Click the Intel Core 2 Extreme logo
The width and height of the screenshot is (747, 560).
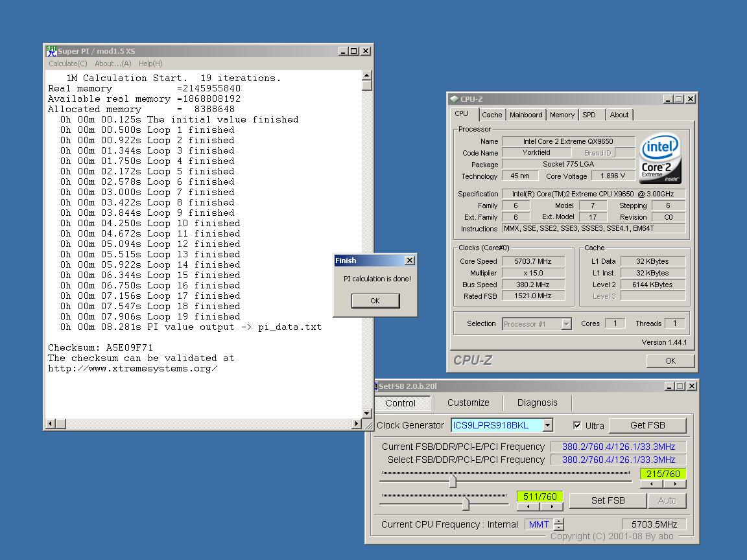click(660, 159)
